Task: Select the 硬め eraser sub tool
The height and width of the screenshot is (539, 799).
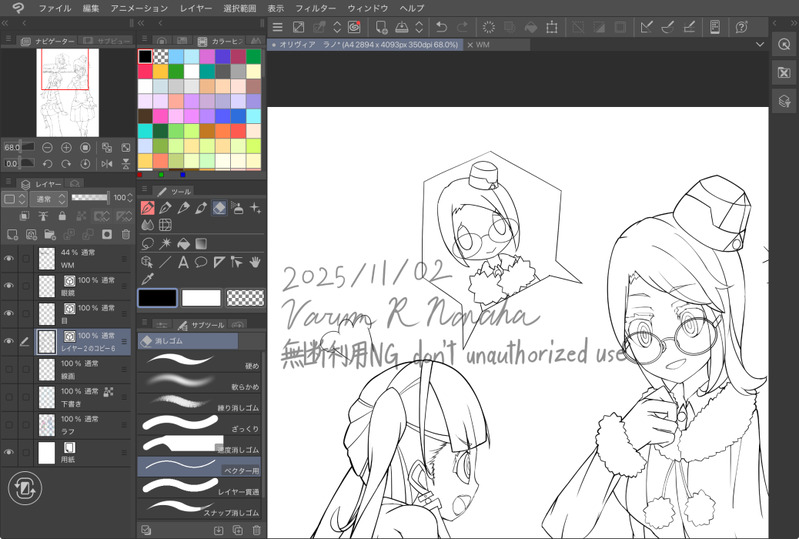Action: coord(200,361)
